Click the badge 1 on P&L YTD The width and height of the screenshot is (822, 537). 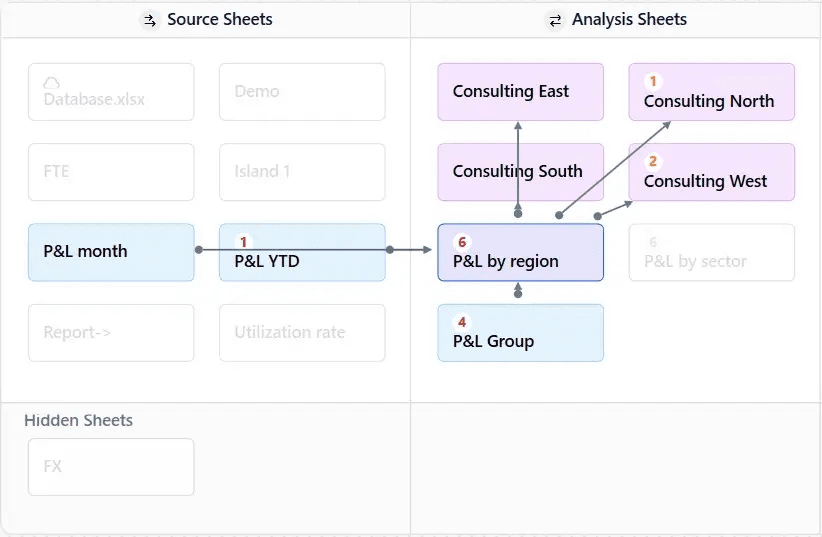click(x=243, y=242)
